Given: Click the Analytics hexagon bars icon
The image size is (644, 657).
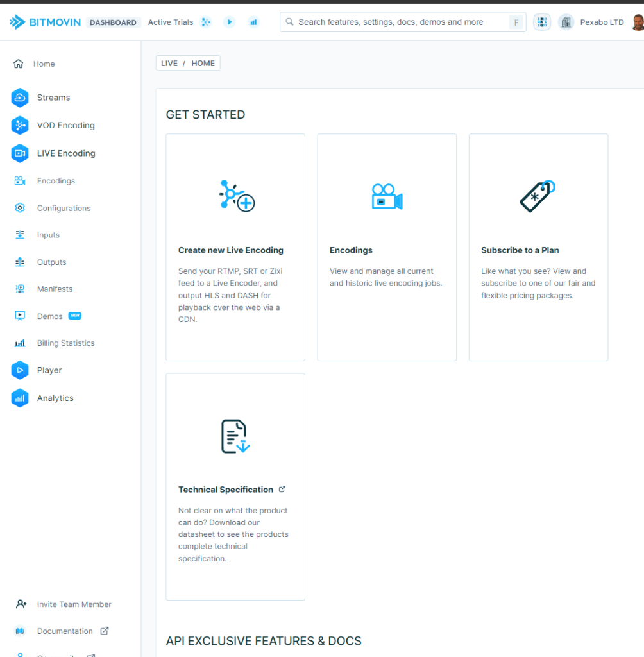Looking at the screenshot, I should (20, 398).
